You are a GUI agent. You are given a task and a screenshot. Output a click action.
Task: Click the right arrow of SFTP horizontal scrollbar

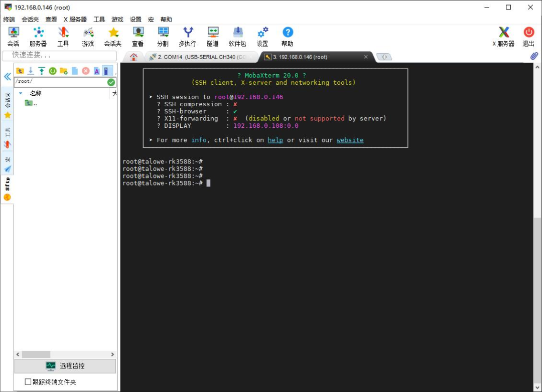112,354
